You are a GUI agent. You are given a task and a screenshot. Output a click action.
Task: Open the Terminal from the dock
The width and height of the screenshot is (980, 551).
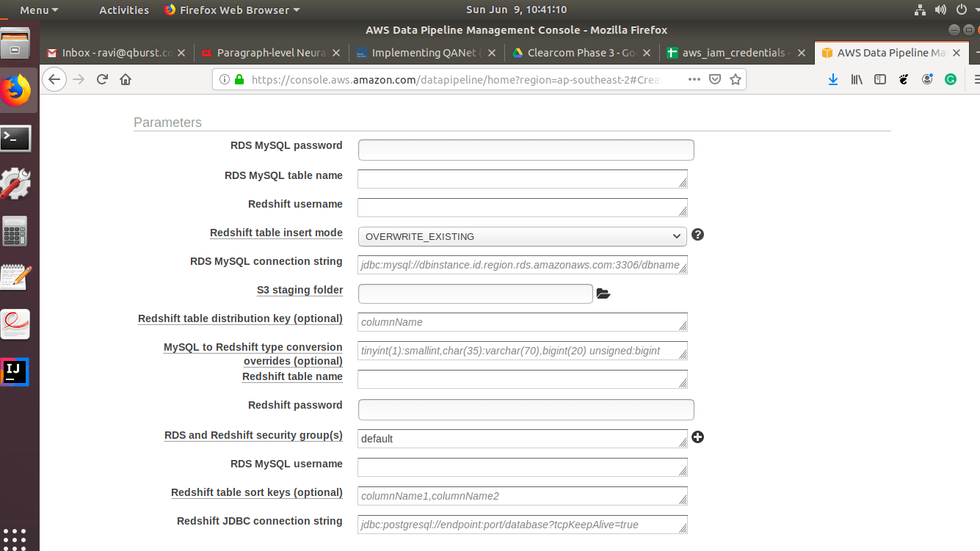(x=15, y=138)
